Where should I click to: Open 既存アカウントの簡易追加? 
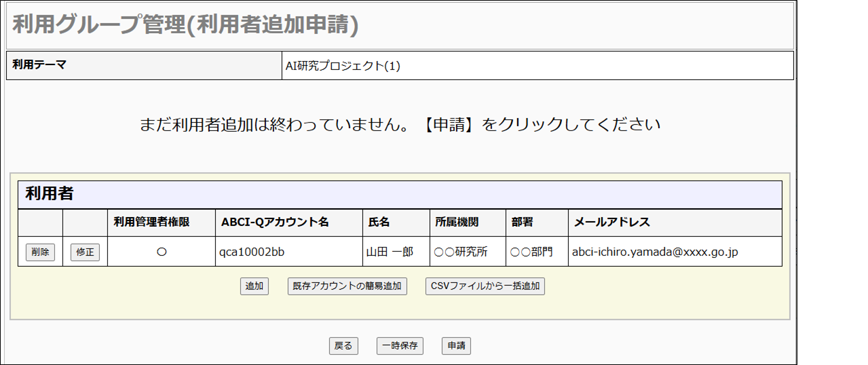point(347,286)
